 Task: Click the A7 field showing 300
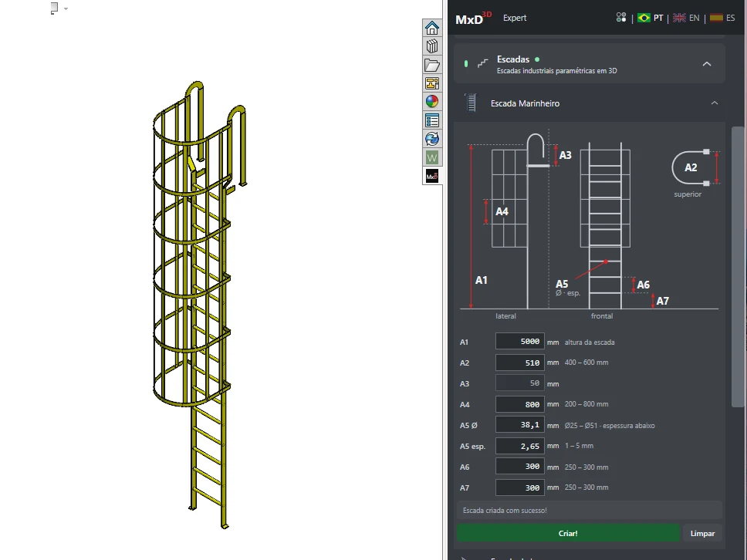click(x=520, y=487)
